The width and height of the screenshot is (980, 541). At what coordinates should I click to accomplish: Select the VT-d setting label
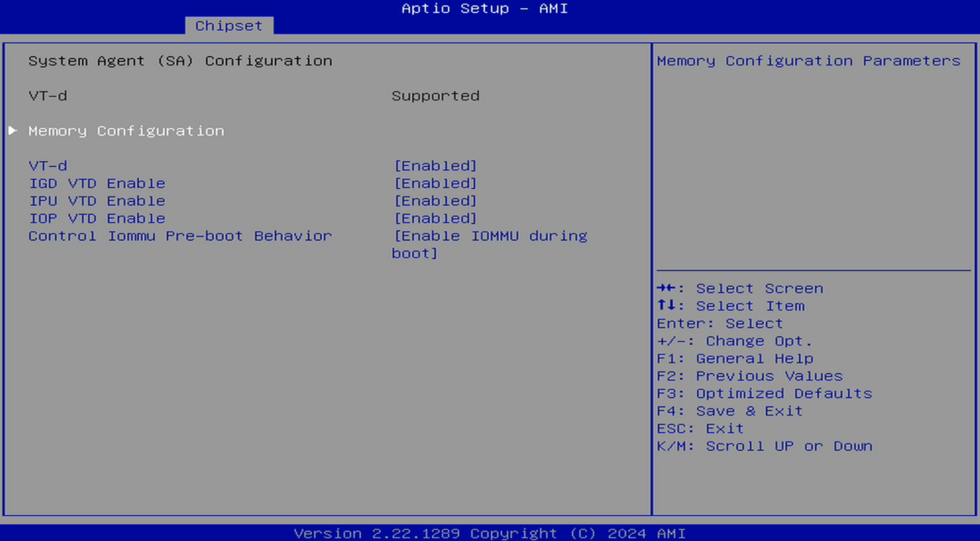pyautogui.click(x=48, y=166)
